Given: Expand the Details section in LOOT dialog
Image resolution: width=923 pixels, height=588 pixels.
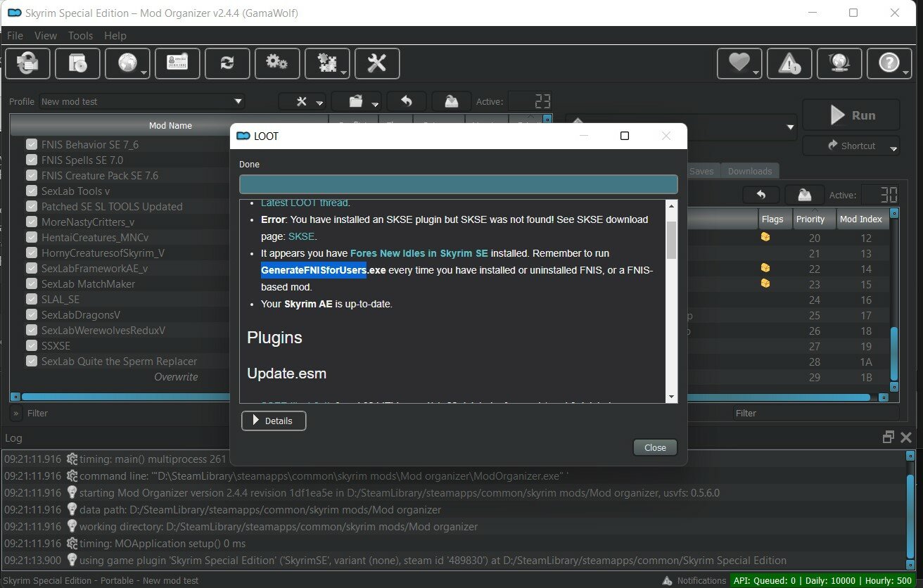Looking at the screenshot, I should pos(274,421).
